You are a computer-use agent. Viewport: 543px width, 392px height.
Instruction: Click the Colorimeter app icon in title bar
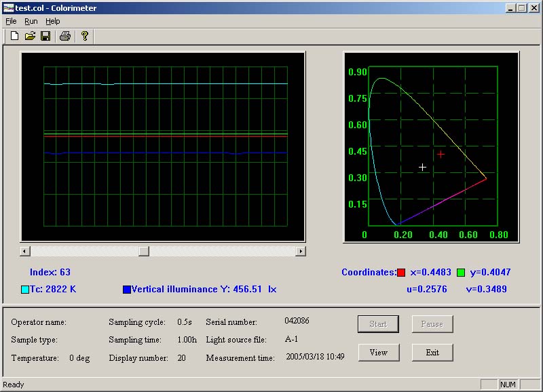tap(8, 8)
